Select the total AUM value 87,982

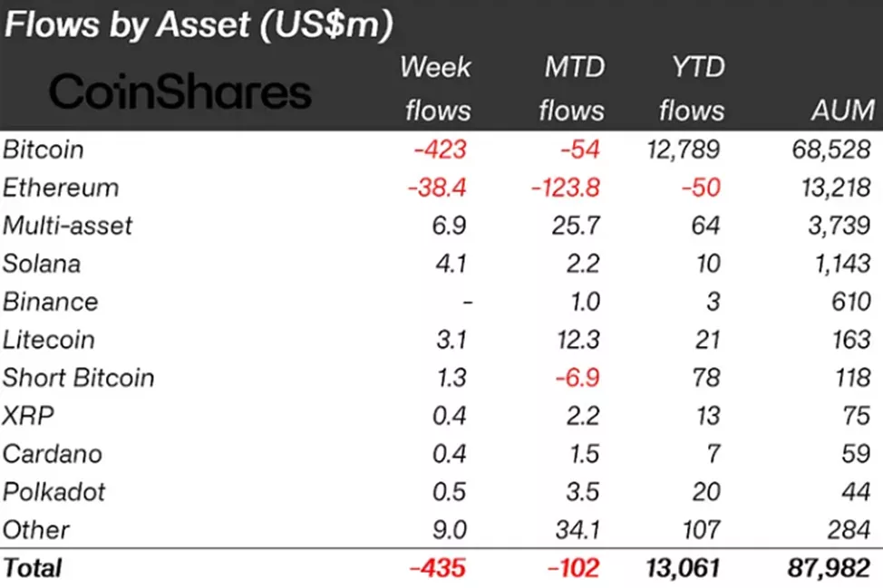pos(832,568)
